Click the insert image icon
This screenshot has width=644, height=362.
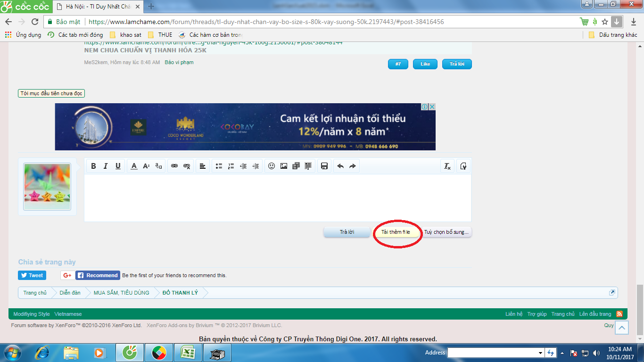pyautogui.click(x=284, y=166)
